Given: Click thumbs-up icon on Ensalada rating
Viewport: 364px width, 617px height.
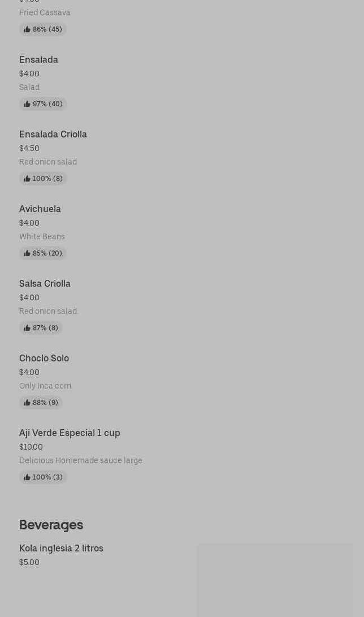Looking at the screenshot, I should tap(27, 104).
